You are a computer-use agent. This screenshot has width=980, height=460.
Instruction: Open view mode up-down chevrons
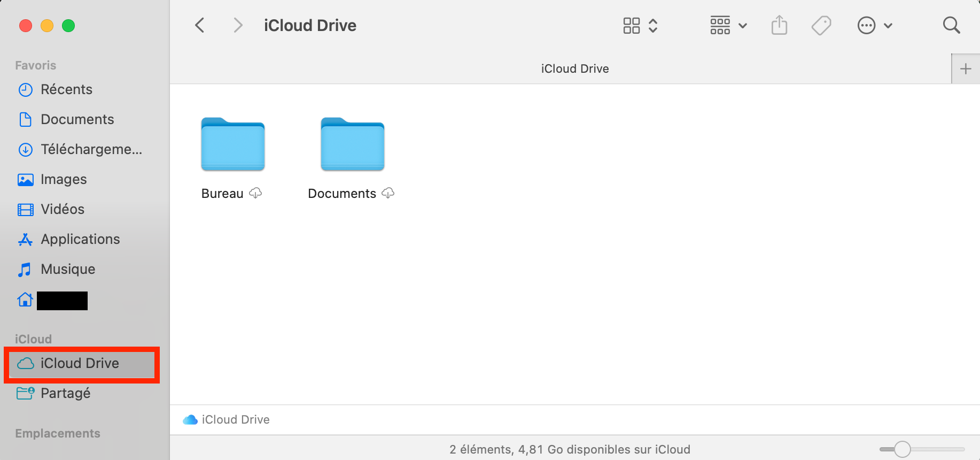(653, 25)
